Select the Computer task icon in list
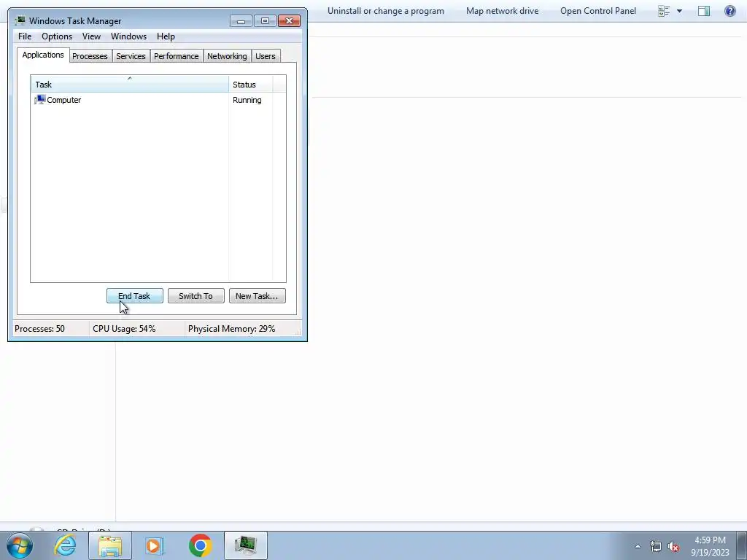The width and height of the screenshot is (747, 560). pos(39,99)
